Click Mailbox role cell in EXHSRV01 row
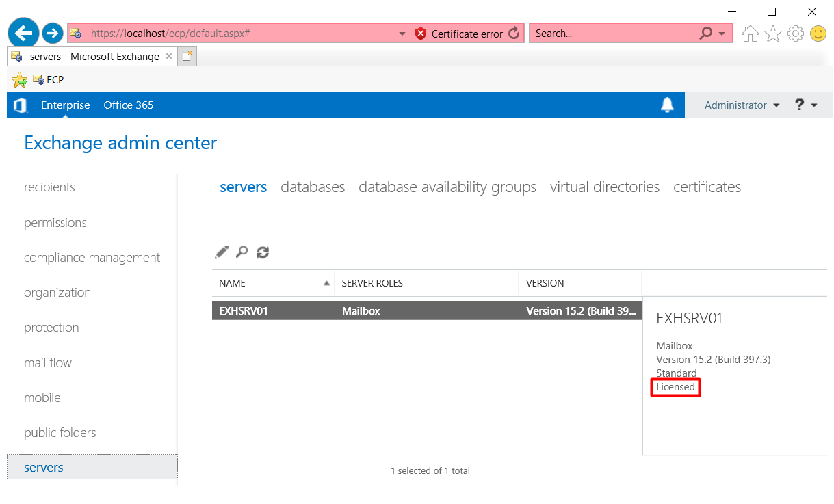The width and height of the screenshot is (834, 504). (361, 310)
